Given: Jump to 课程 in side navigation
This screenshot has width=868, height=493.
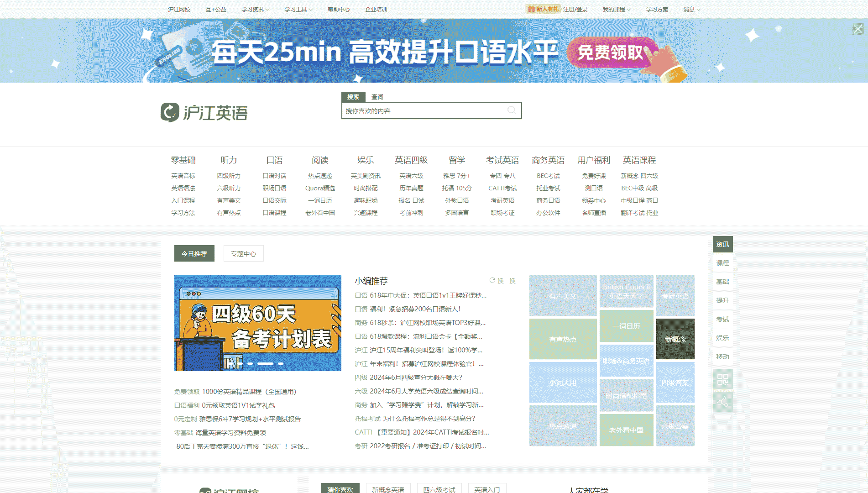Looking at the screenshot, I should point(723,263).
